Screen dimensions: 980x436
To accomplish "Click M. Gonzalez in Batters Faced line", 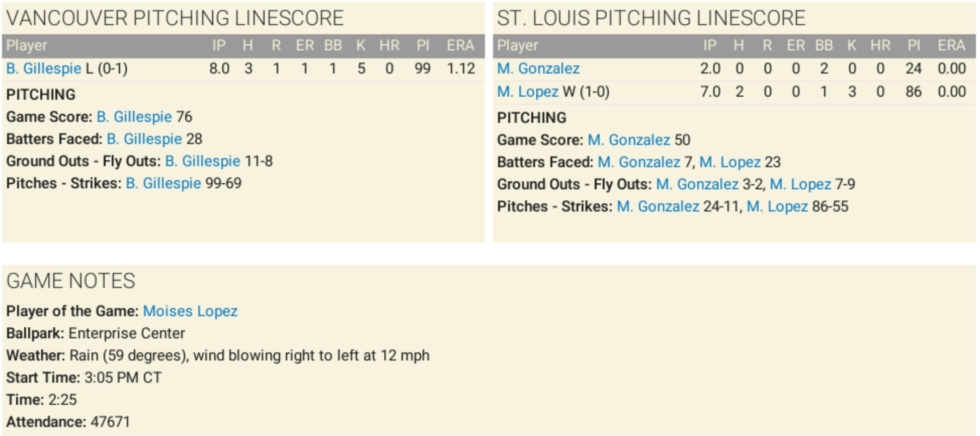I will tap(638, 162).
